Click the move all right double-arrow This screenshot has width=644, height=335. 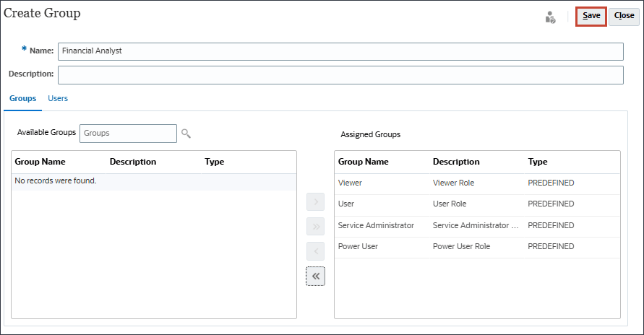(x=316, y=227)
